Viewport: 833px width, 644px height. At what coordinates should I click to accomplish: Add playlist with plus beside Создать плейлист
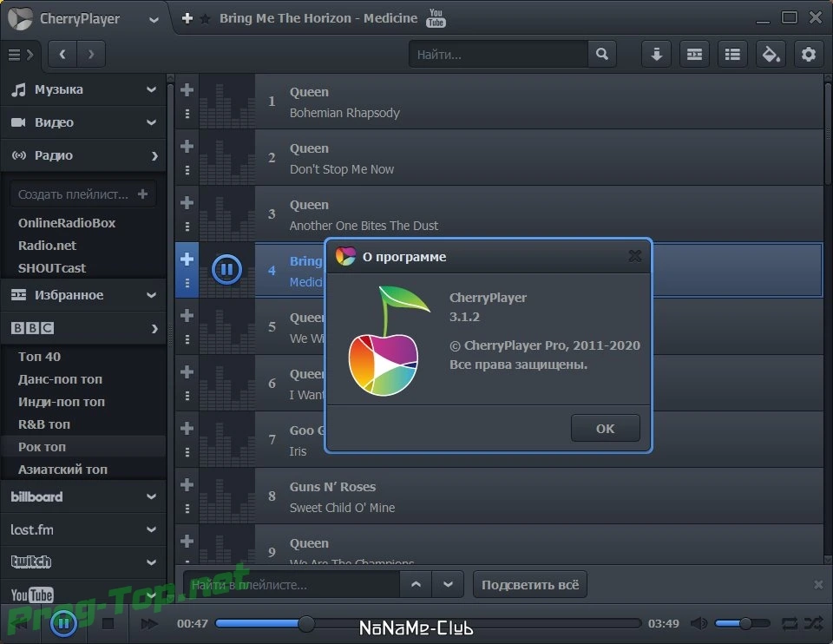(x=142, y=194)
